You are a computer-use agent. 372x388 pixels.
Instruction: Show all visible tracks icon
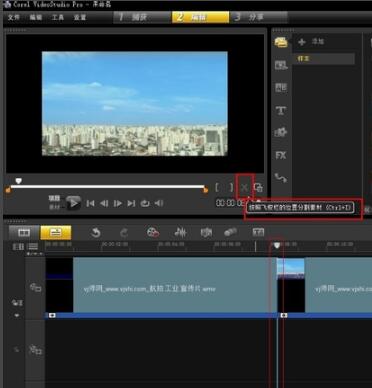pyautogui.click(x=18, y=247)
